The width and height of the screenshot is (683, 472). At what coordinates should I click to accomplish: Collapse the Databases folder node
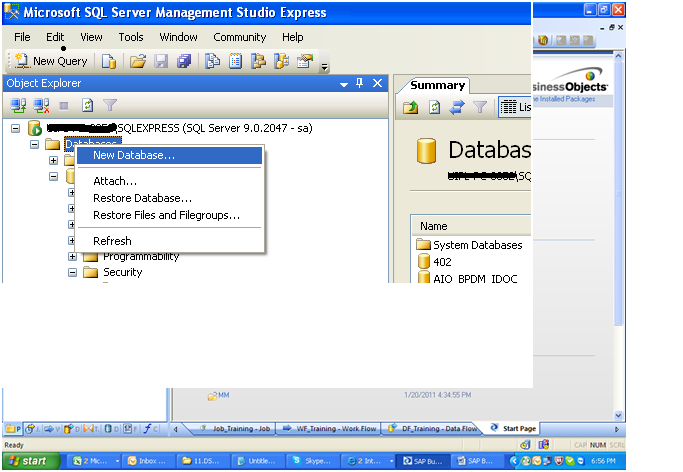(x=34, y=144)
